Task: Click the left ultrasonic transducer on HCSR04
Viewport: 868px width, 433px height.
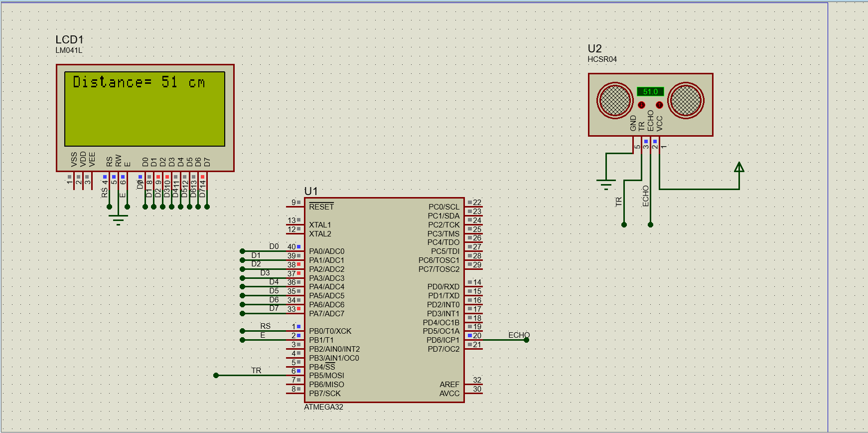Action: pyautogui.click(x=615, y=100)
